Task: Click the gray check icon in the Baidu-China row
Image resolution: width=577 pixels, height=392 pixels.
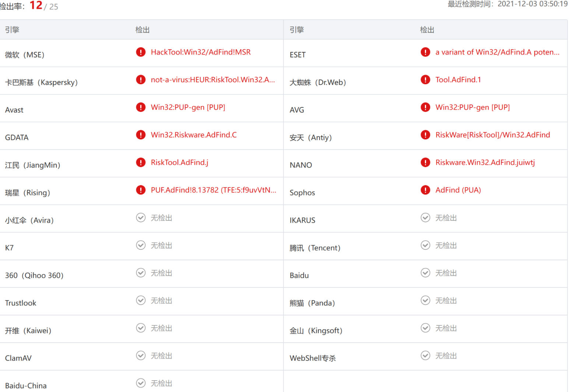Action: [x=141, y=383]
